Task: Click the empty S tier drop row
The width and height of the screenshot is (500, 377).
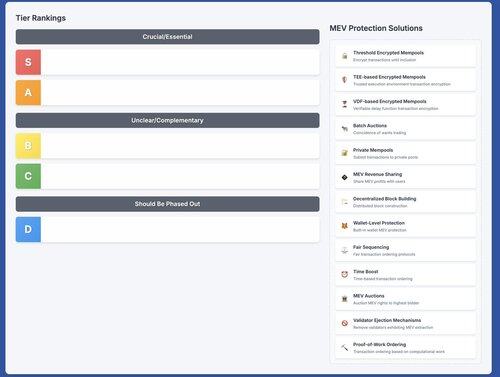Action: (x=180, y=62)
